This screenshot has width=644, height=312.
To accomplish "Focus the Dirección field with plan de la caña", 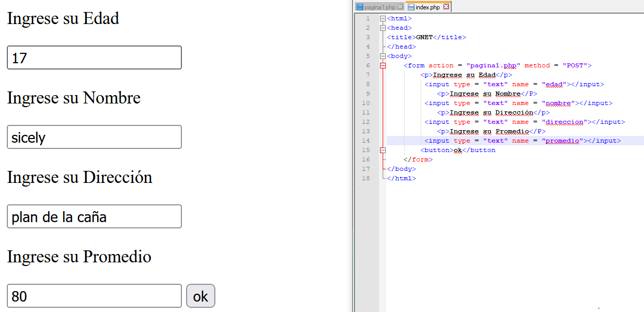I will click(94, 216).
